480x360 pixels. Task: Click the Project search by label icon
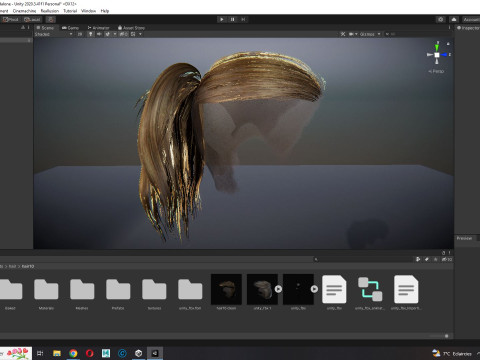(x=427, y=259)
